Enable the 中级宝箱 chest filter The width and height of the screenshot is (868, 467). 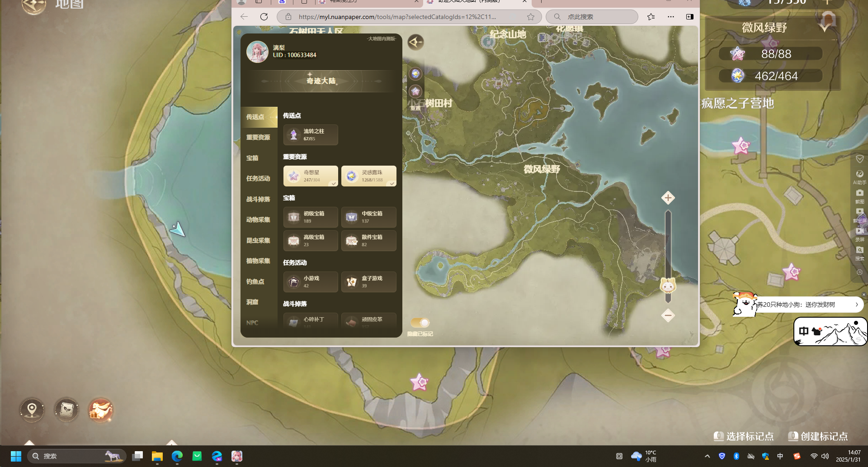pyautogui.click(x=368, y=217)
